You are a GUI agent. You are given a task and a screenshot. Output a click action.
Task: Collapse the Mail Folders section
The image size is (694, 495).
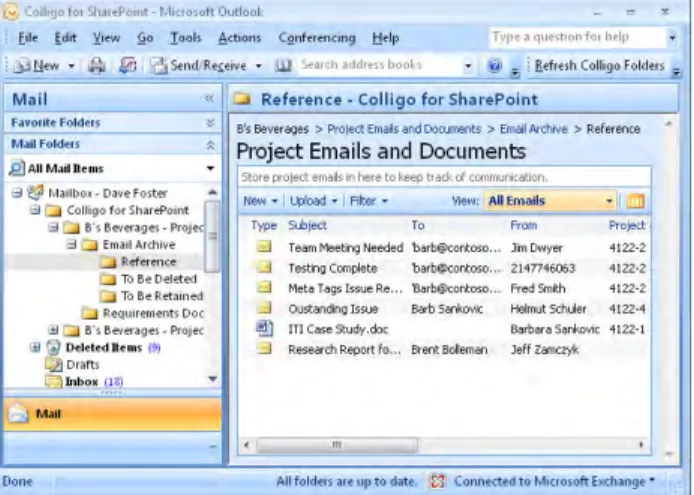tap(211, 144)
